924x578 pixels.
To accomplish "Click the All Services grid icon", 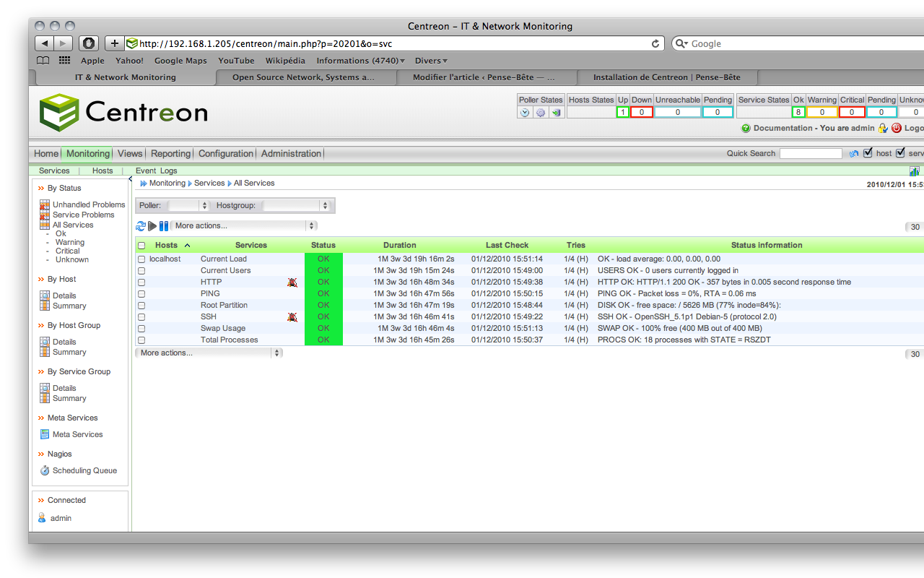I will point(45,225).
